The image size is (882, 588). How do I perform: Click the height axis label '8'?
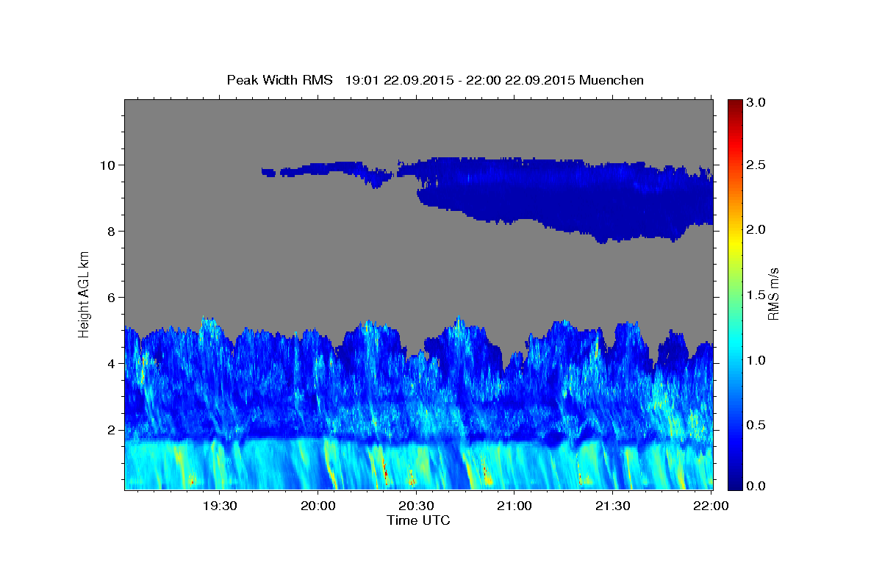tap(112, 231)
